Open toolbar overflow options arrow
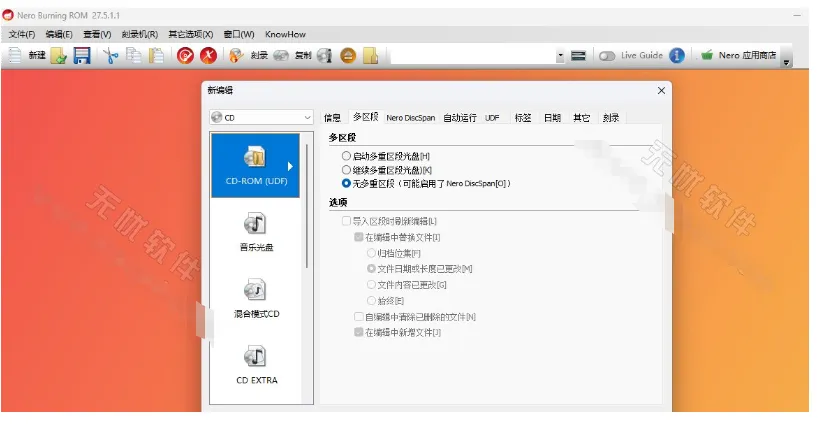The width and height of the screenshot is (828, 425). [x=787, y=62]
